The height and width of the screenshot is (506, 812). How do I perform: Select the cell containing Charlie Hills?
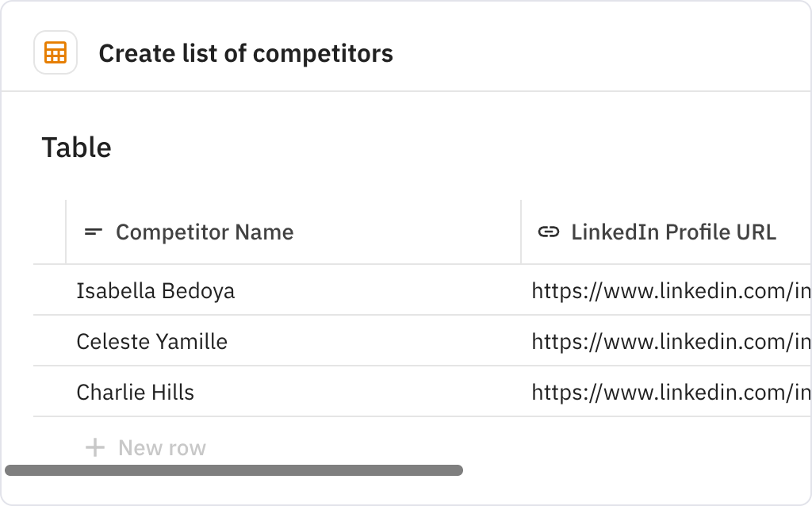[x=135, y=391]
